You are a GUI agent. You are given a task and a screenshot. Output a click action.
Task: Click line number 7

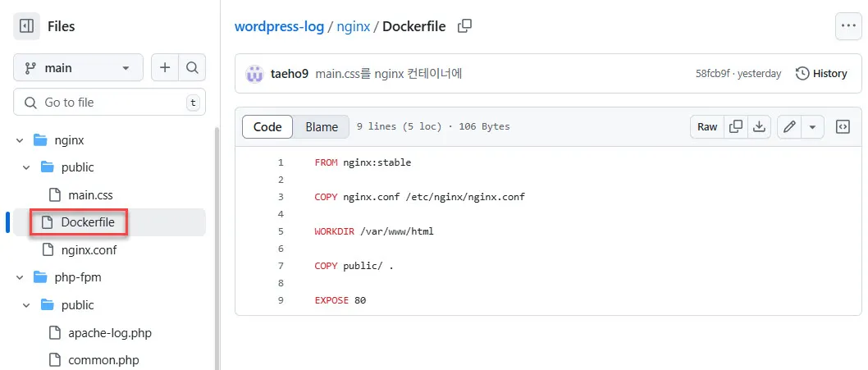tap(281, 266)
